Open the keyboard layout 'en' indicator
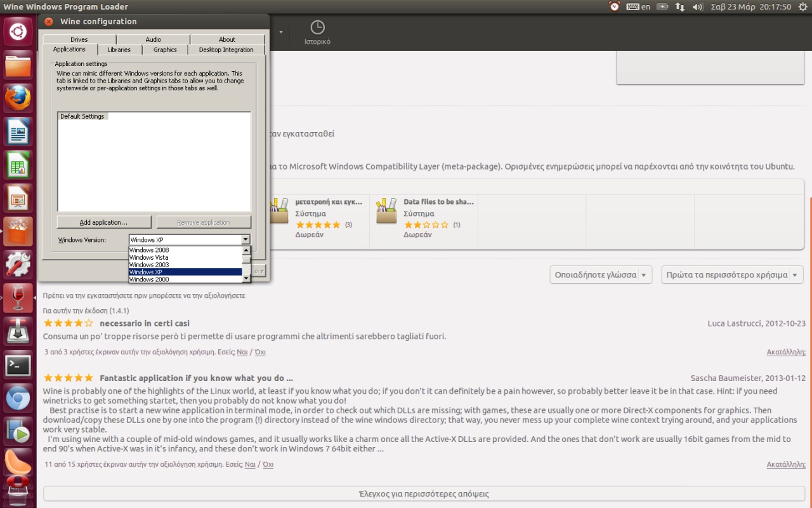812x508 pixels. point(638,6)
